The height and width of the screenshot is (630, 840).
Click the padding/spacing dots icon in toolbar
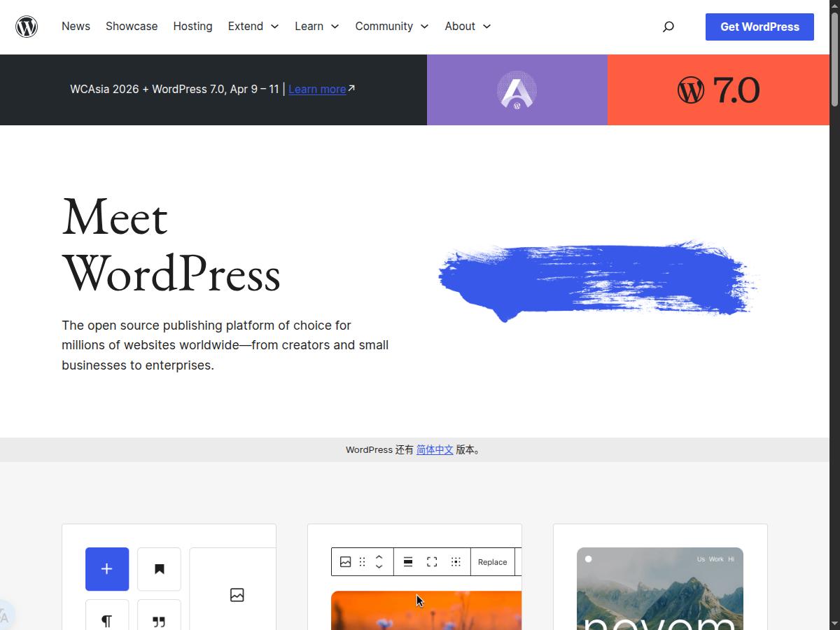point(456,561)
